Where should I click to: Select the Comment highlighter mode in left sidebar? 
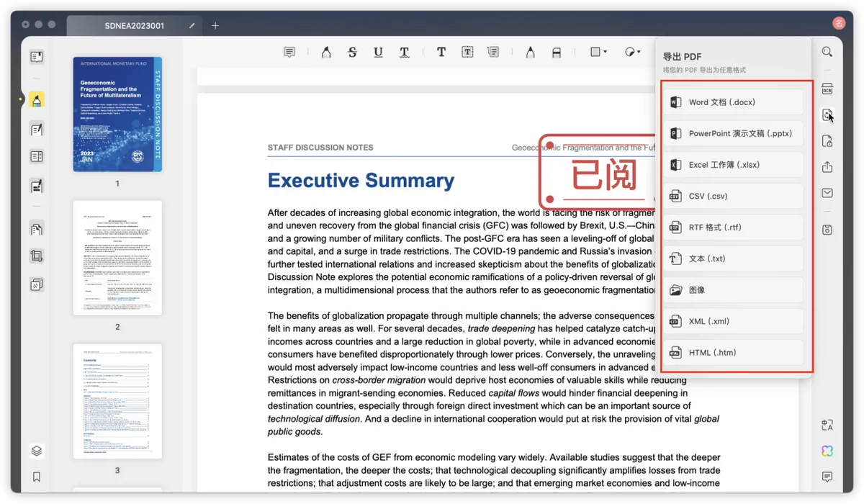pyautogui.click(x=37, y=100)
